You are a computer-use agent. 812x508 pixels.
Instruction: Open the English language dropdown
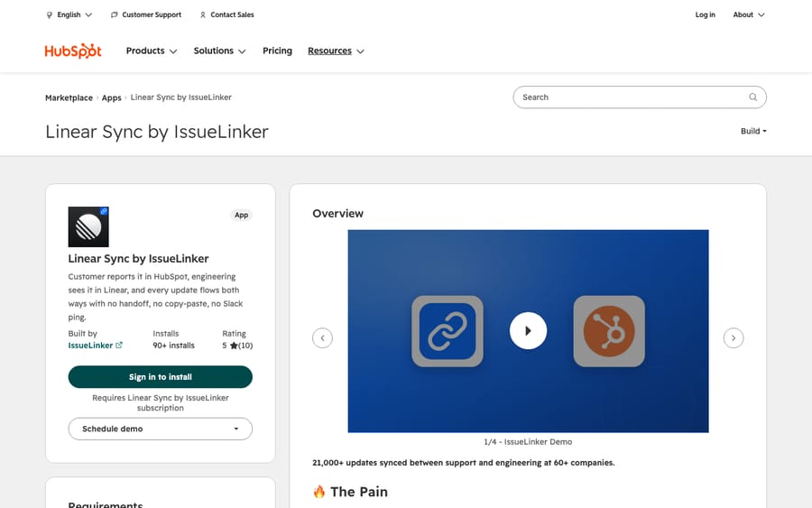(x=75, y=15)
